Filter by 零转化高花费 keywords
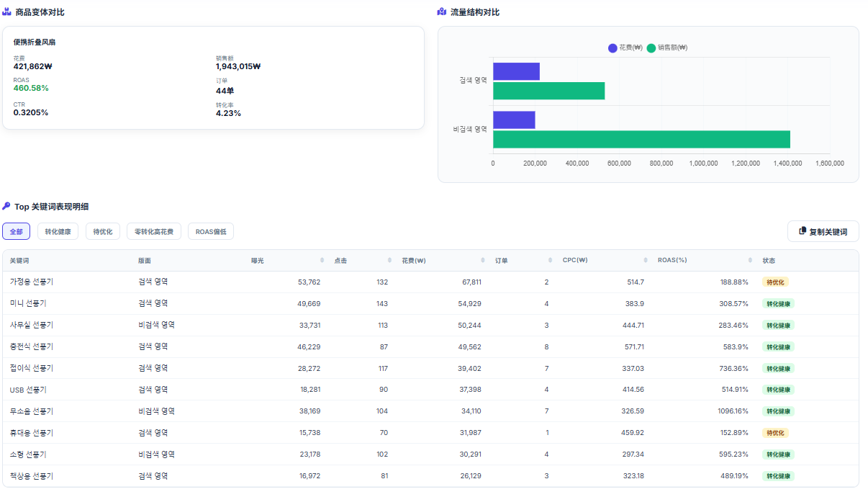868x497 pixels. click(154, 231)
